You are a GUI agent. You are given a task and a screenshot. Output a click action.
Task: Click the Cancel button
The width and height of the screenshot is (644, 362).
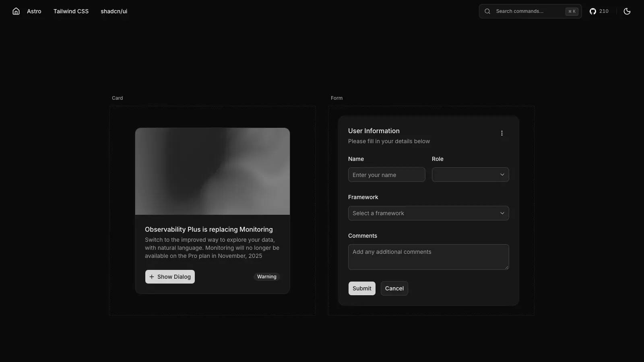(394, 288)
